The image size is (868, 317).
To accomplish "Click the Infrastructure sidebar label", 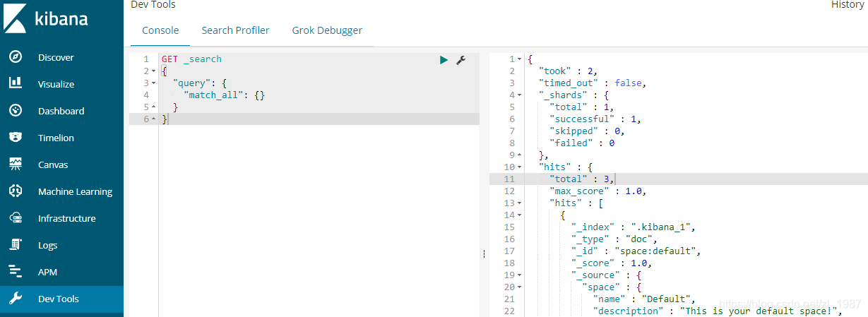I will [x=66, y=218].
